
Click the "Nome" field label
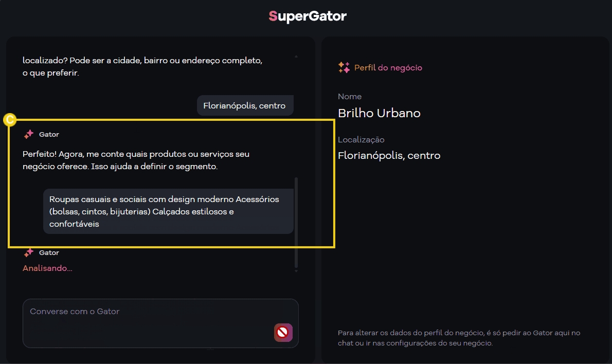350,97
